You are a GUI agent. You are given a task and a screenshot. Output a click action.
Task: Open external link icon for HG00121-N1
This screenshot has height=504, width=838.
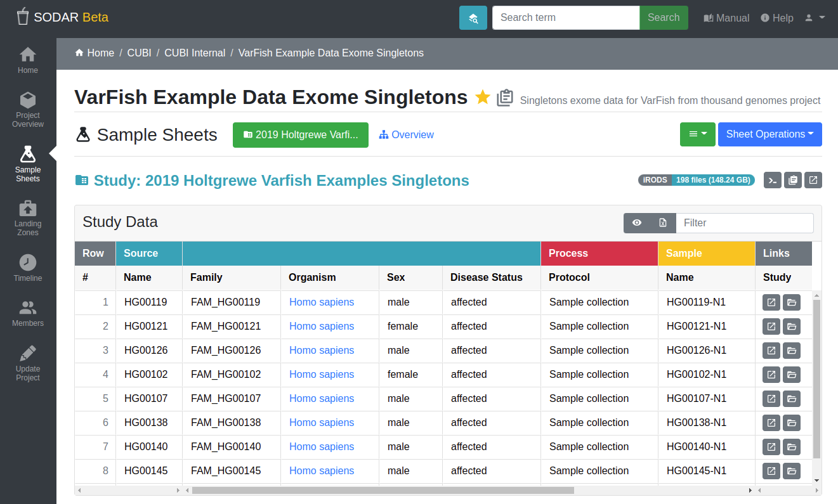[771, 326]
